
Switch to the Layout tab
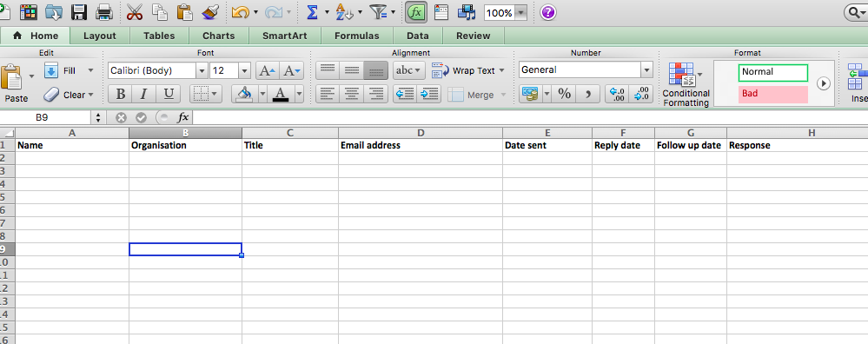100,36
